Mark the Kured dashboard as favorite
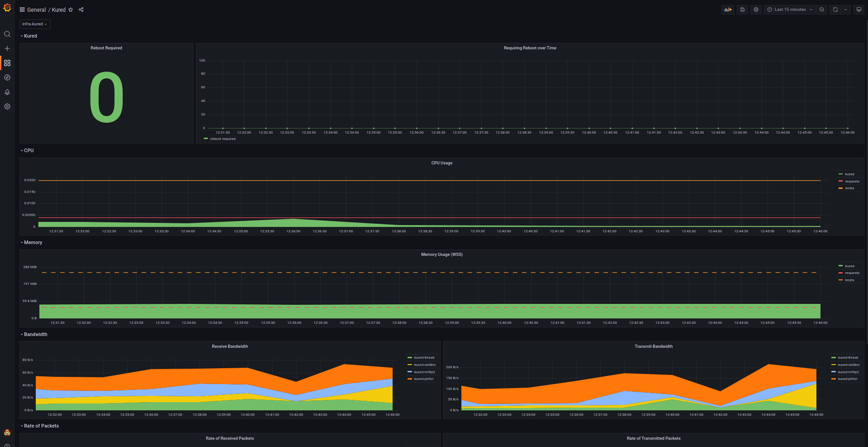Screen dimensions: 868x447 pos(71,10)
